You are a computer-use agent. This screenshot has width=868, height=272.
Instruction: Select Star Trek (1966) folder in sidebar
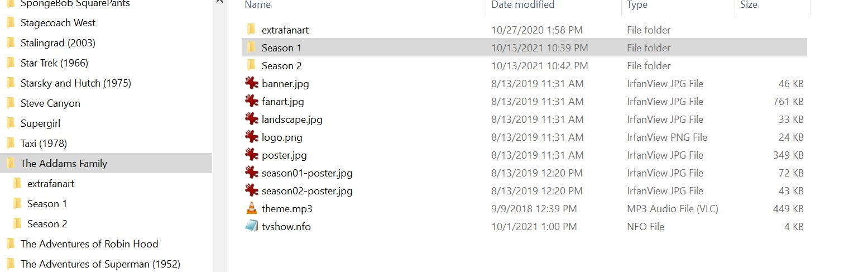[54, 63]
